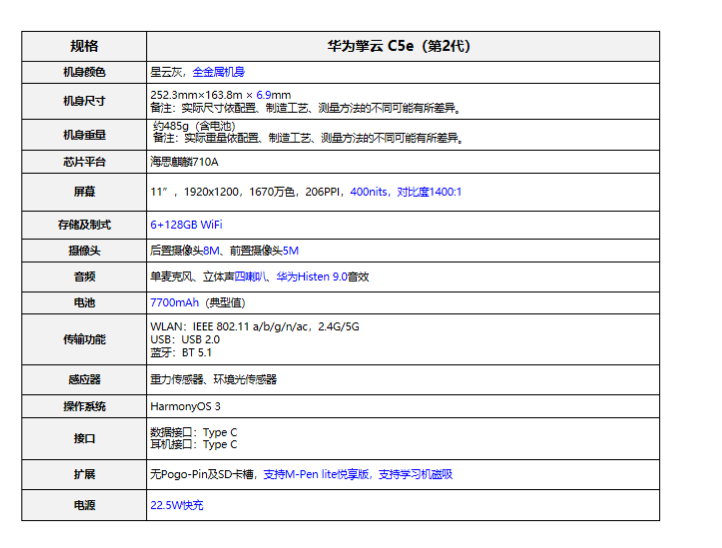Click the WLAN: IEEE 802.11 line

[254, 326]
